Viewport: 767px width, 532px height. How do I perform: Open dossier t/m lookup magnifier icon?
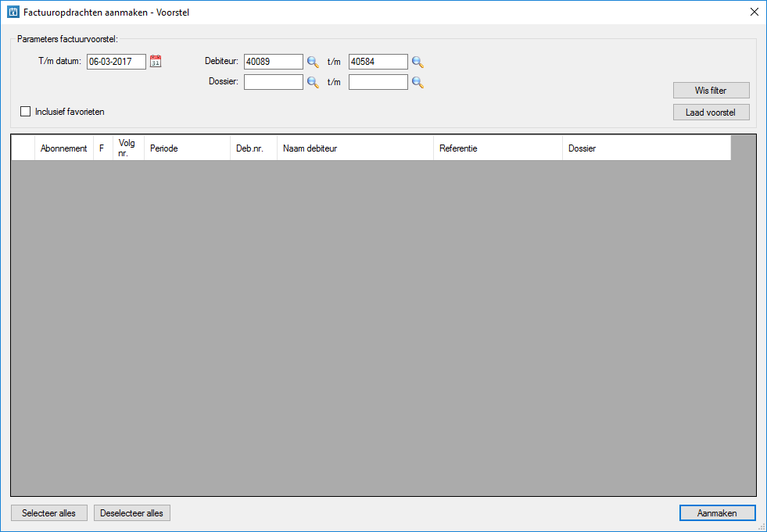click(418, 82)
